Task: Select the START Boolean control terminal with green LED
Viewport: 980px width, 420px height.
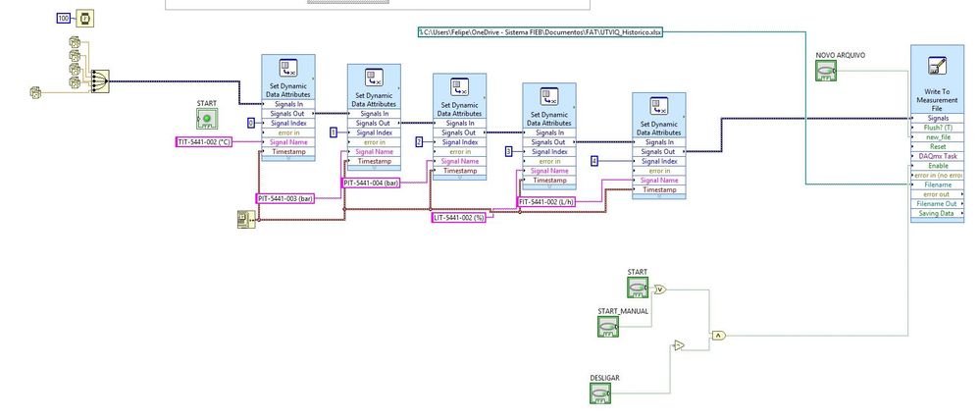Action: (x=207, y=118)
